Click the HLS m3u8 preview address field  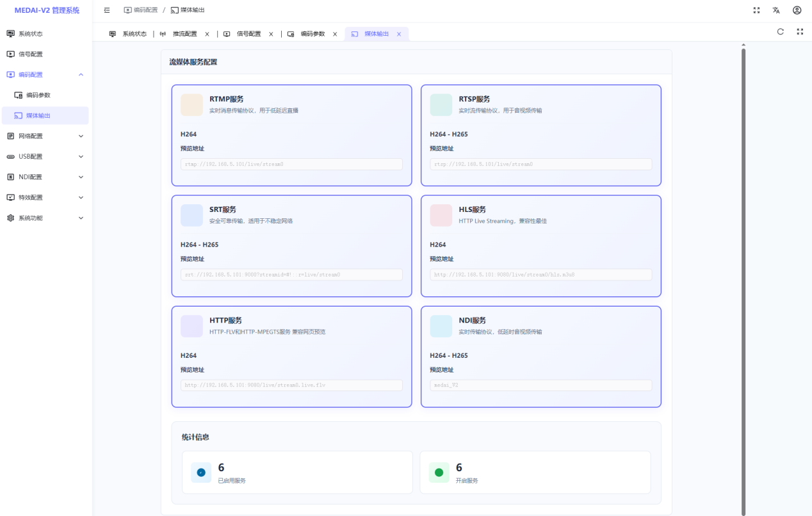pyautogui.click(x=540, y=275)
